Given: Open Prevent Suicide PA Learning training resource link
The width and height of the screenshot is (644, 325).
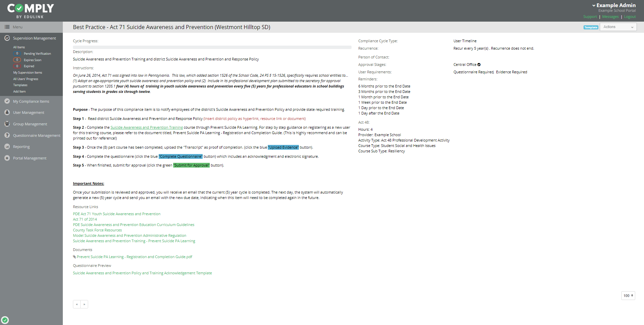Looking at the screenshot, I should (134, 241).
